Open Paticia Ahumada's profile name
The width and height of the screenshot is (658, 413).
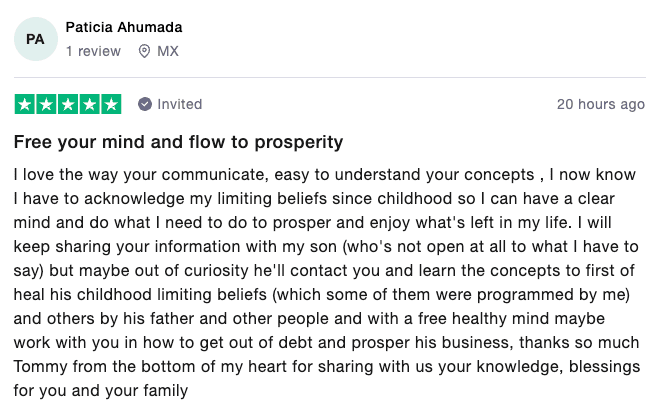pyautogui.click(x=124, y=27)
